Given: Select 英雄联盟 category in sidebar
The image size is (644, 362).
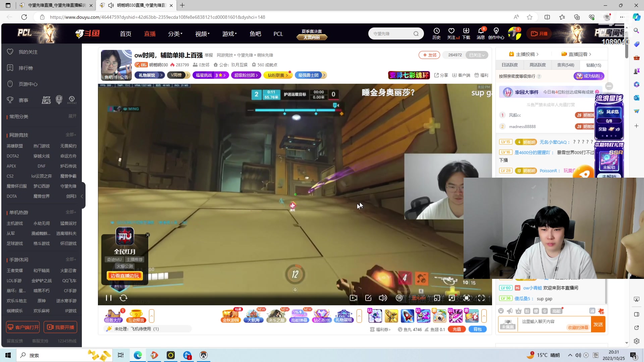Looking at the screenshot, I should 15,146.
